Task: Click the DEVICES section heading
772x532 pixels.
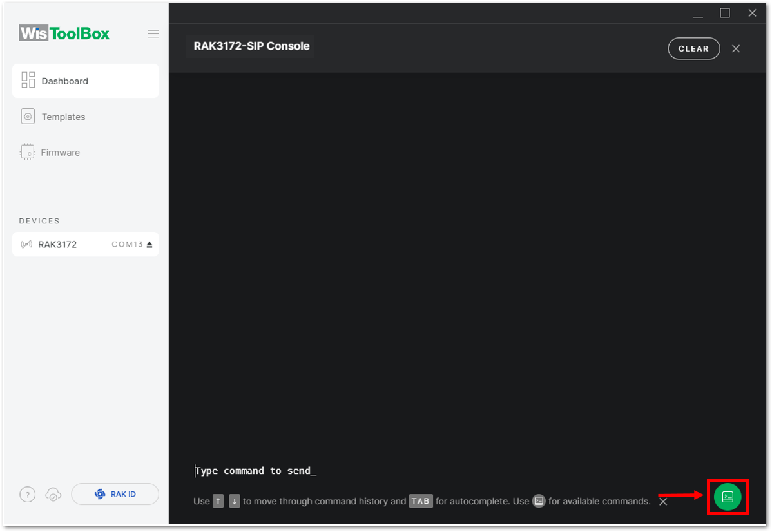Action: 39,221
